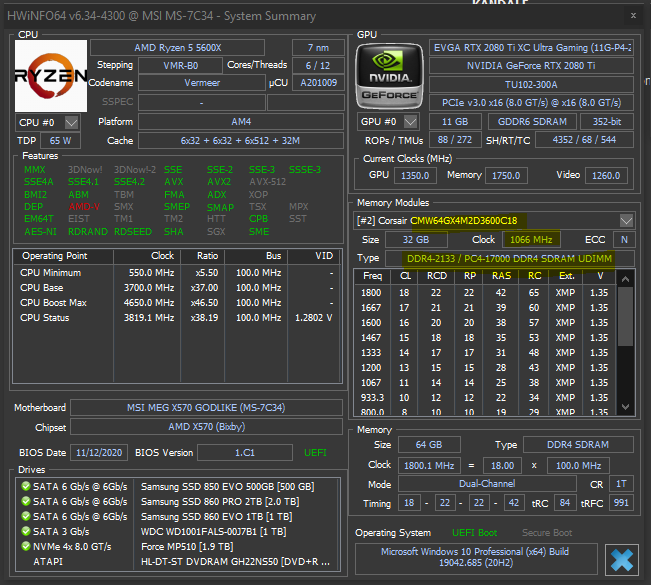This screenshot has width=651, height=585.
Task: Click the VMR-B0 stepping value
Action: tap(181, 66)
